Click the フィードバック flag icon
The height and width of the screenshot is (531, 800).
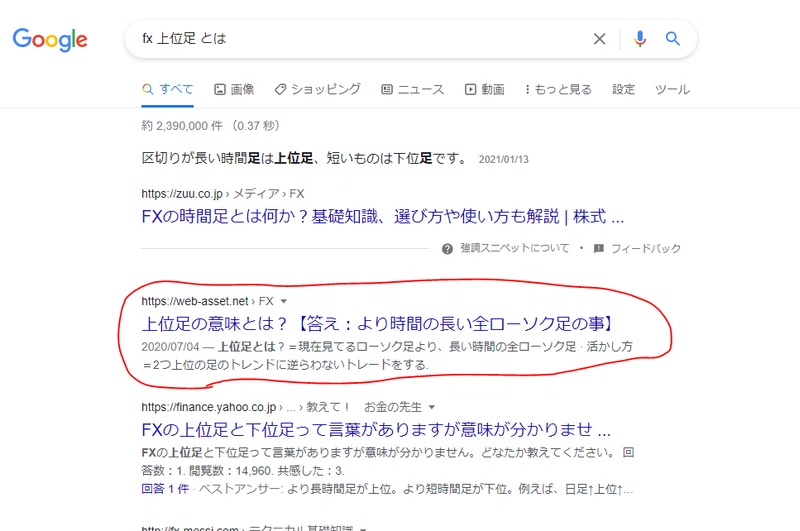(x=599, y=248)
